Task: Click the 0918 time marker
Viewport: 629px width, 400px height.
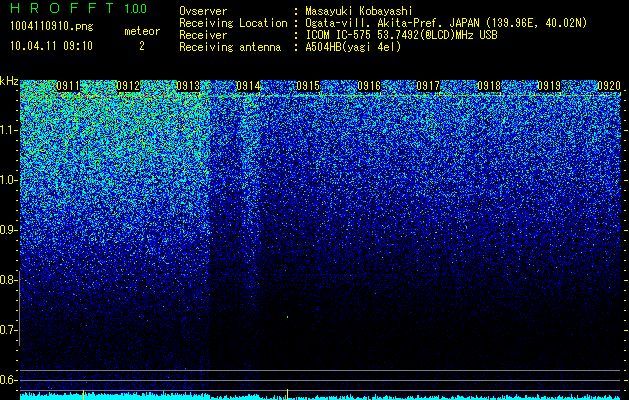Action: tap(489, 86)
